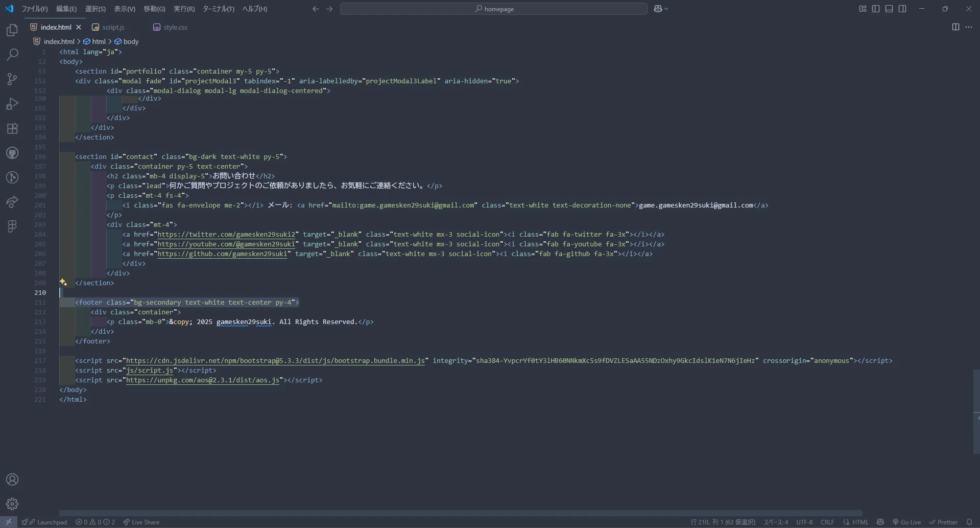The height and width of the screenshot is (528, 980).
Task: Open the Manage settings gear
Action: [12, 504]
